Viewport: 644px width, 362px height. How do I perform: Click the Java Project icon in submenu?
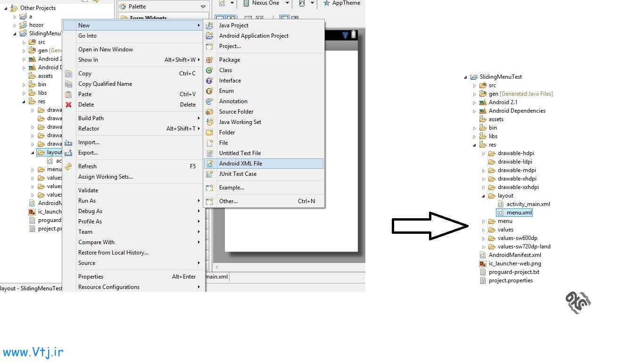coord(210,25)
